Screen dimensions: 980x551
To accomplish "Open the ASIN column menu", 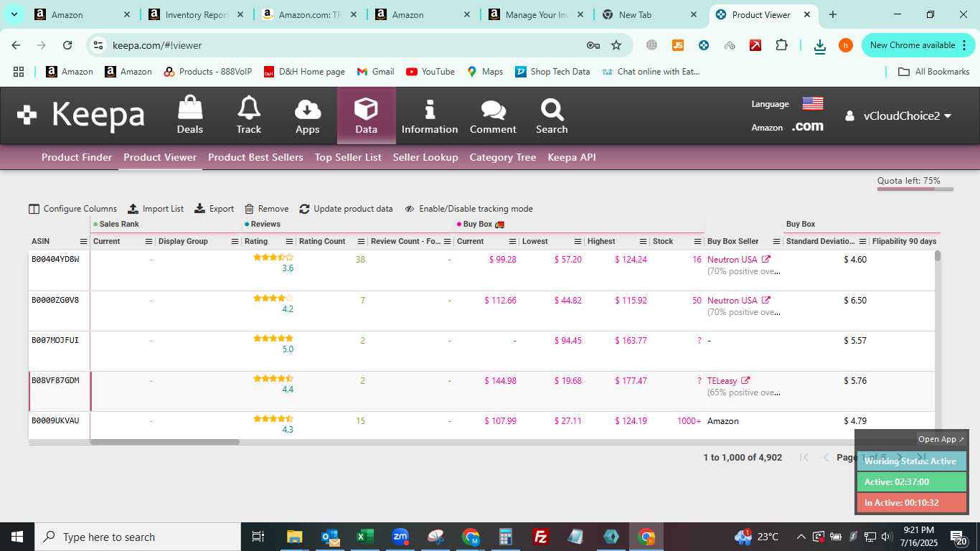I will pyautogui.click(x=83, y=242).
